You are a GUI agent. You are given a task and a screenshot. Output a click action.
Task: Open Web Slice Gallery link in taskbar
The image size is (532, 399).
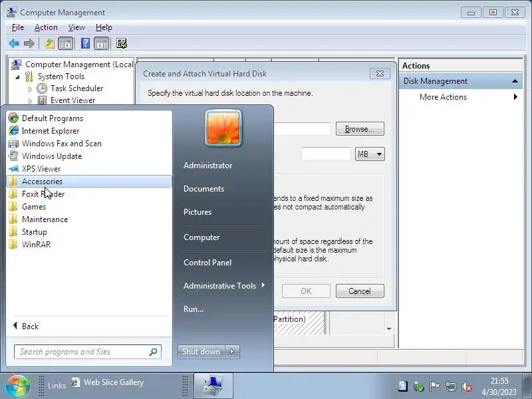tap(107, 382)
